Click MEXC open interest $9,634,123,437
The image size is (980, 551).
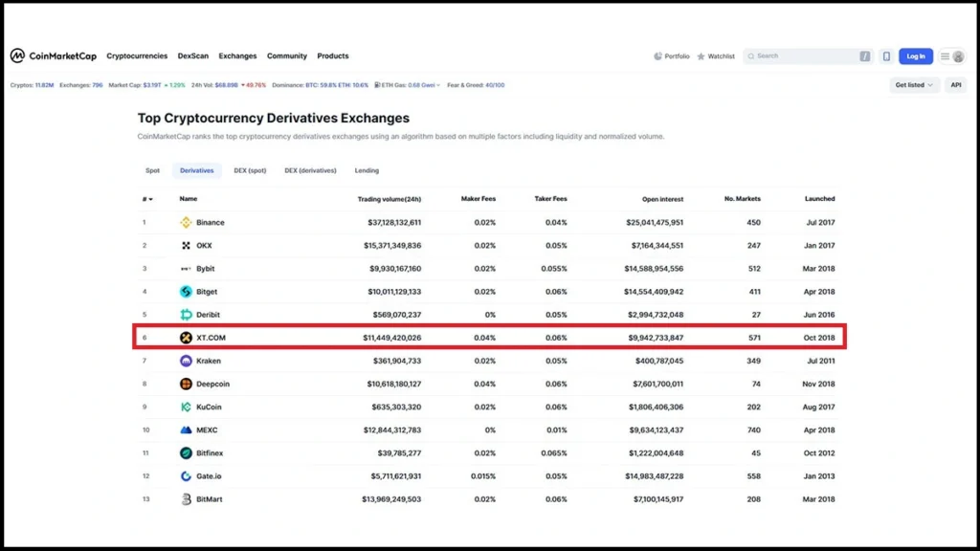(657, 430)
